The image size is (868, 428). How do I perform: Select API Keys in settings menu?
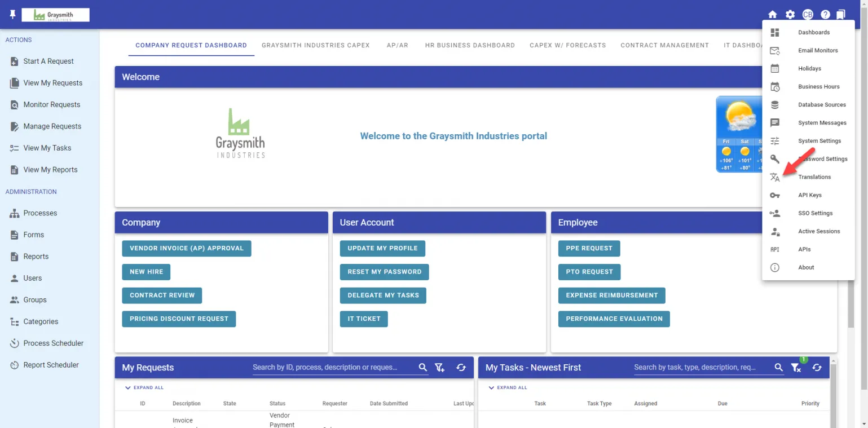coord(809,195)
